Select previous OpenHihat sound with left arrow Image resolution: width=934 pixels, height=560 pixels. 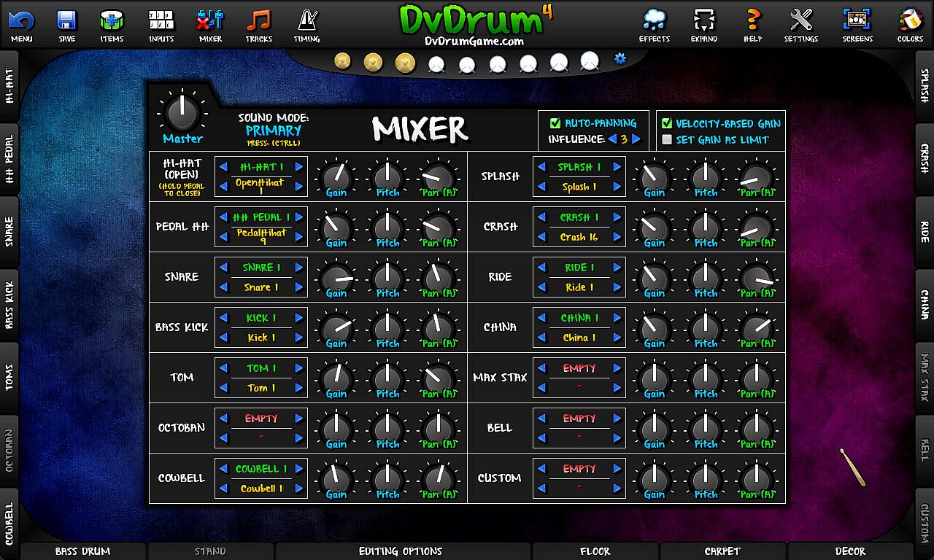223,187
